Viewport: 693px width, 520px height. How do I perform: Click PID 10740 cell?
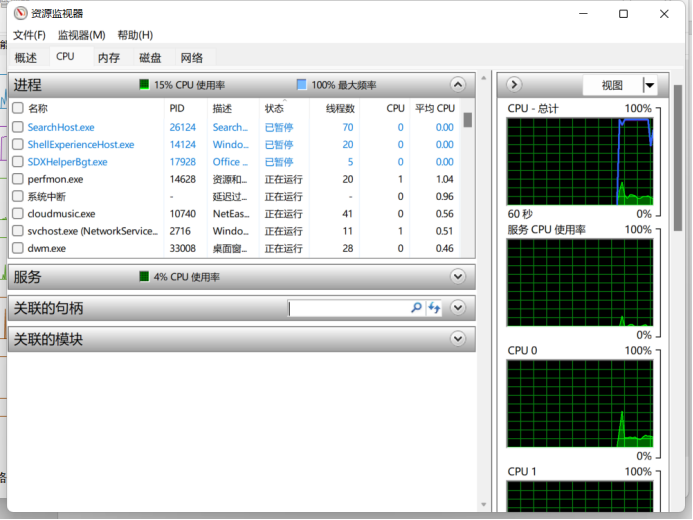tap(183, 213)
